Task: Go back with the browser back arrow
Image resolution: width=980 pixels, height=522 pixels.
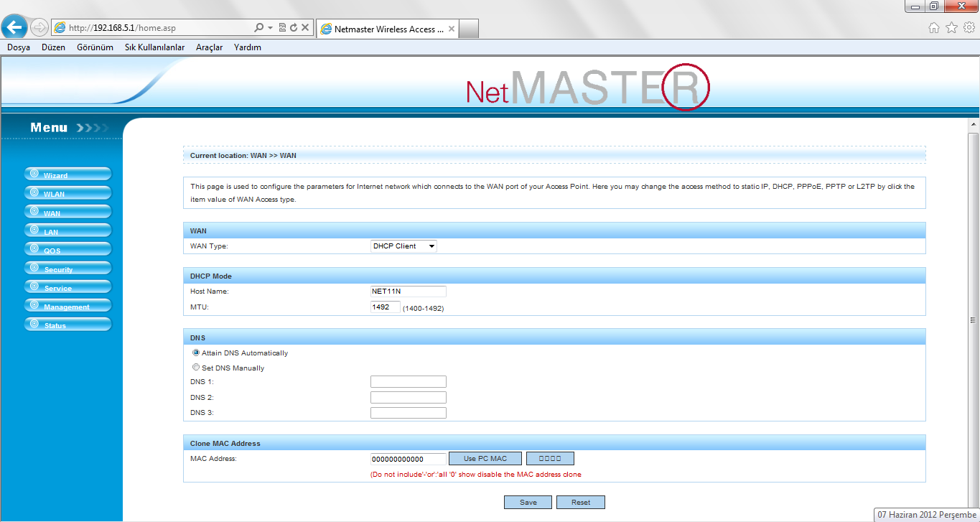Action: [x=14, y=27]
